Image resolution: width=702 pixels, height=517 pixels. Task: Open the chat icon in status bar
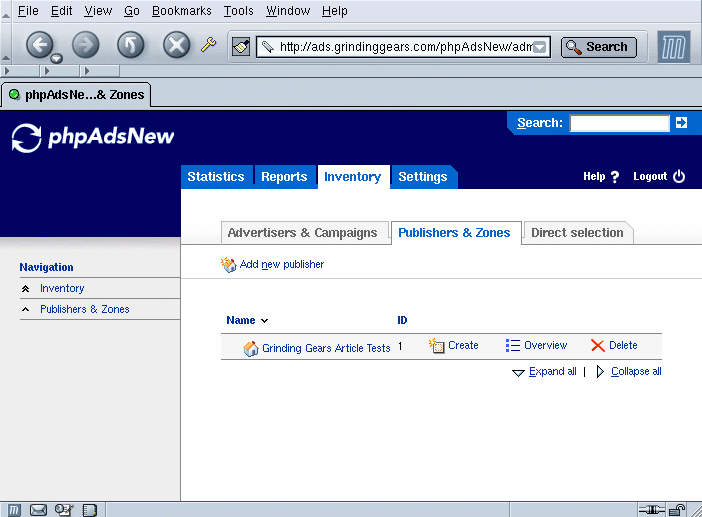64,510
